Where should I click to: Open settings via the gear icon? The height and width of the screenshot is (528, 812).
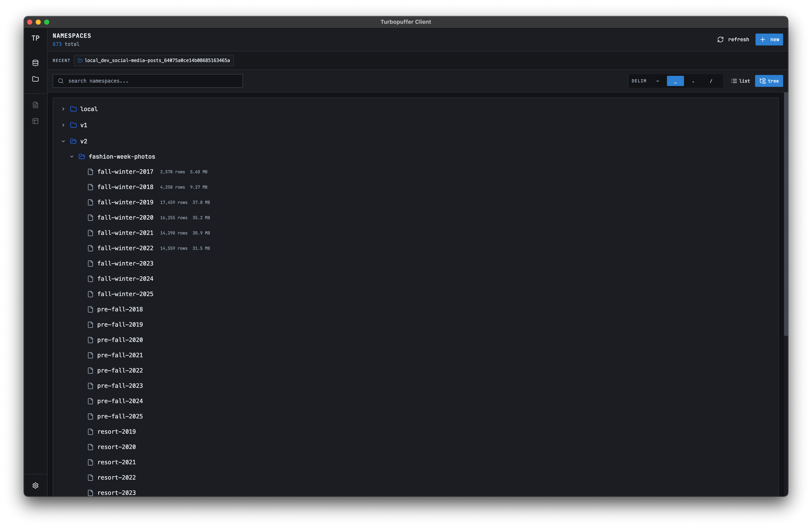pos(35,485)
